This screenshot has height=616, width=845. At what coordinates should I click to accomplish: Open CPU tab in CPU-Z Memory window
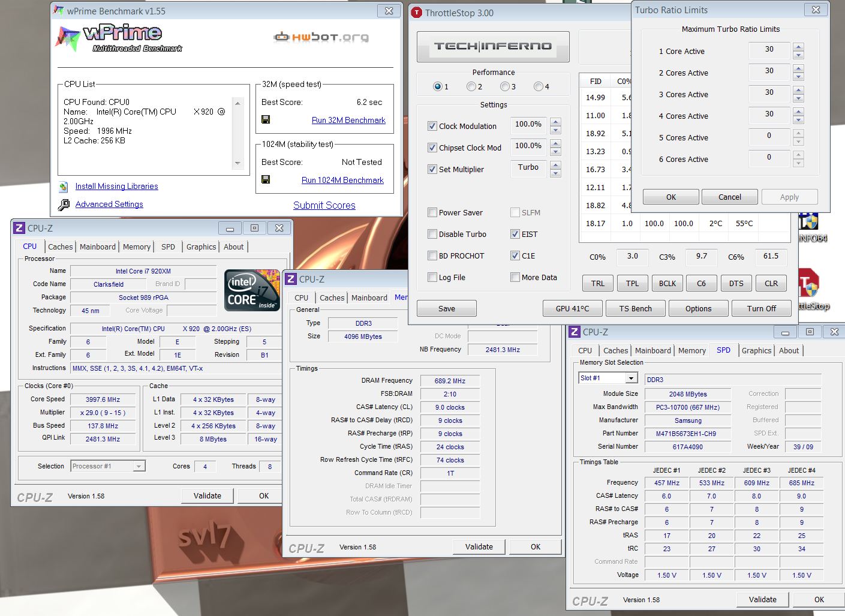[302, 298]
